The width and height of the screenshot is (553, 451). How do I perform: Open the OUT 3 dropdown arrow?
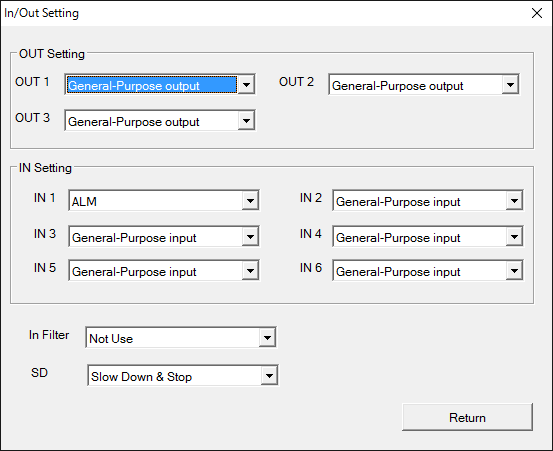point(246,121)
